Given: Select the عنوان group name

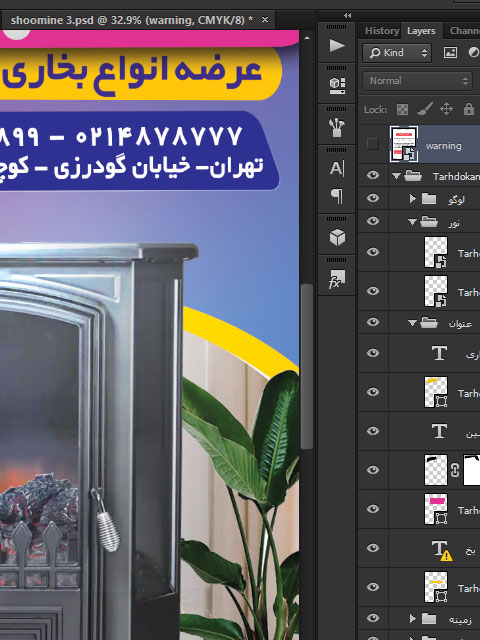Looking at the screenshot, I should (460, 324).
